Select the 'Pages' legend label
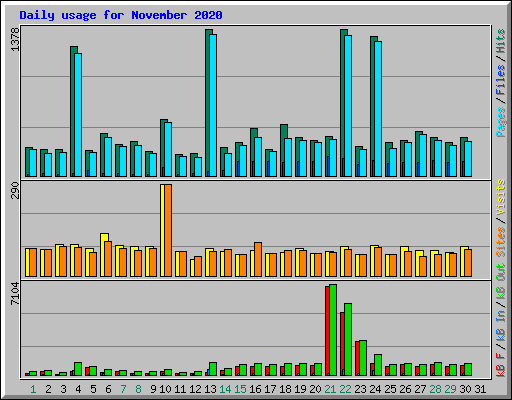 point(500,122)
